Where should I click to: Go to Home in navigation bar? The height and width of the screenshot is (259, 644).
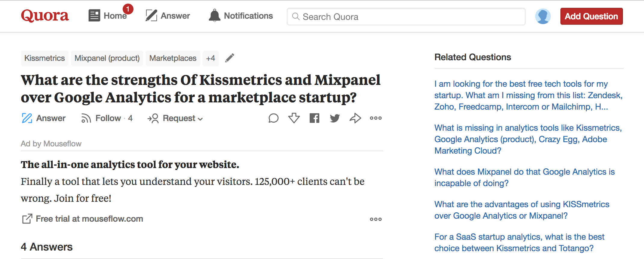[115, 16]
